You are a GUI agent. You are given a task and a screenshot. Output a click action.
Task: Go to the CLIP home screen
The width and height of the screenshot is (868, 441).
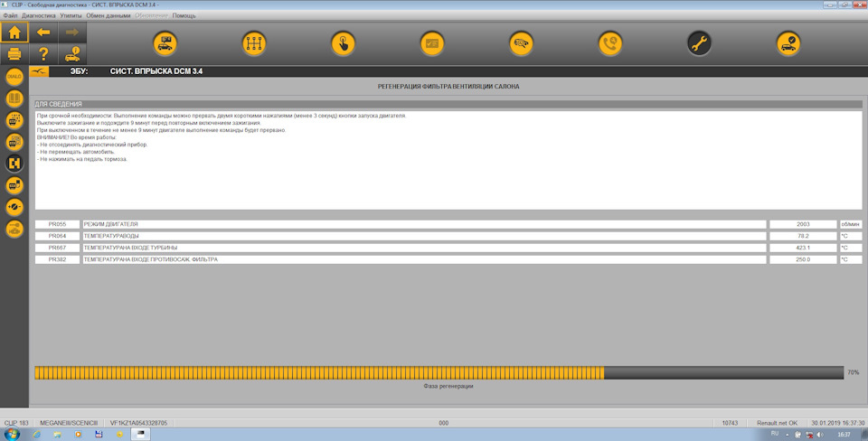14,33
